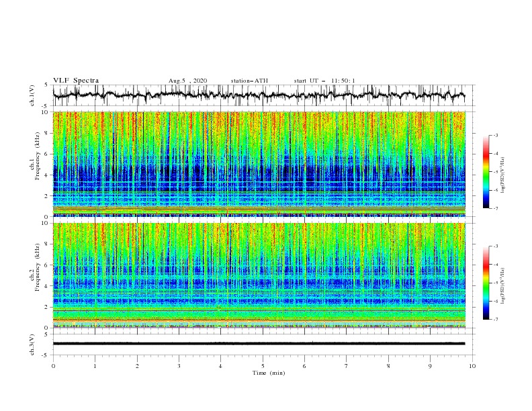Click the "5" tick on the time axis
The image size is (532, 411).
tap(263, 366)
